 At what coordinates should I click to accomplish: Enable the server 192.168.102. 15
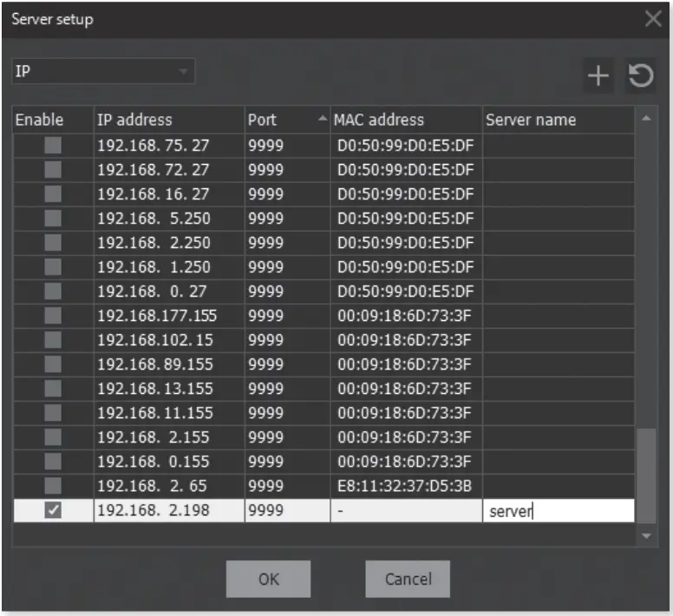(x=53, y=340)
